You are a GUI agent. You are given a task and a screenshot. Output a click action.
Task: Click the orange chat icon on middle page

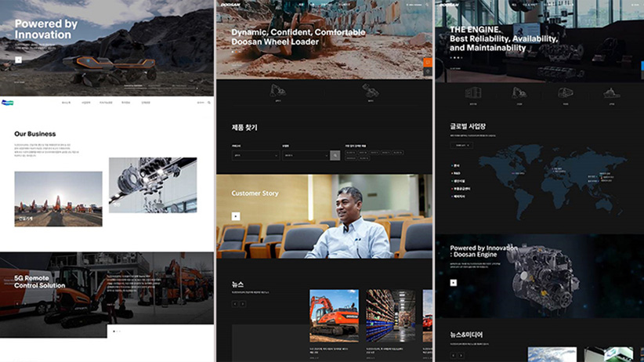coord(428,62)
